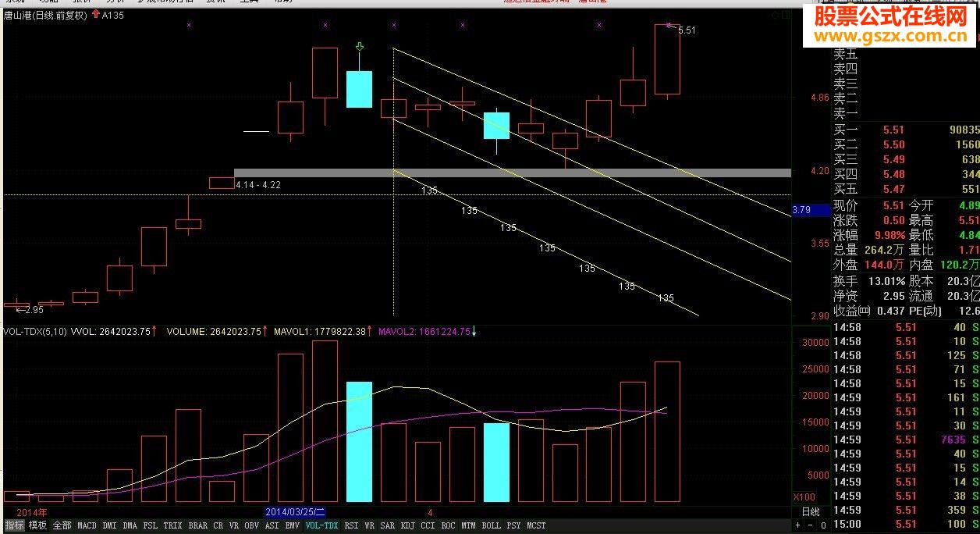Click the 外盘 144.0万 value
980x534 pixels.
coord(885,265)
